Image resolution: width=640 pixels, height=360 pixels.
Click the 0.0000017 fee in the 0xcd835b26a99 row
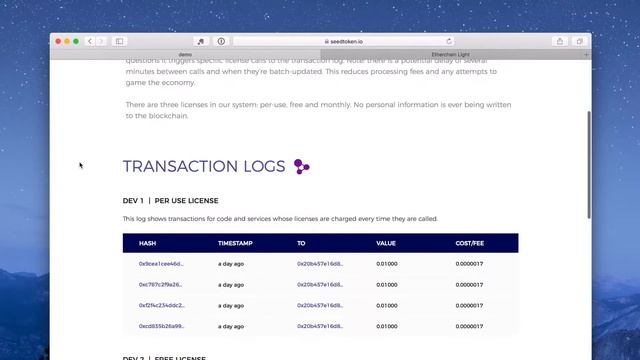[469, 326]
